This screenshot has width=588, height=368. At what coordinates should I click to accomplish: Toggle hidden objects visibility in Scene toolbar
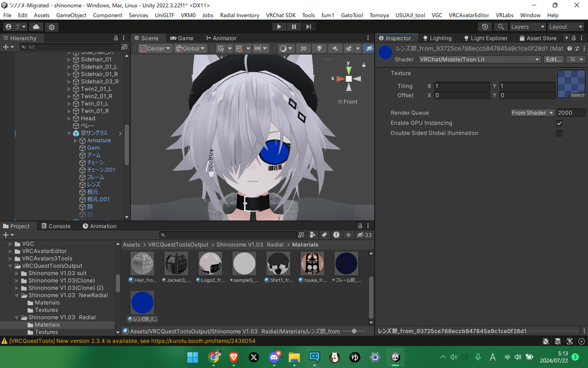point(368,48)
